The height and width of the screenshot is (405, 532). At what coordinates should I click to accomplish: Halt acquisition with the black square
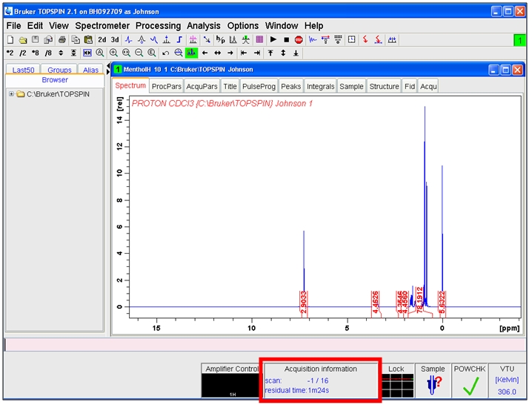[x=286, y=40]
